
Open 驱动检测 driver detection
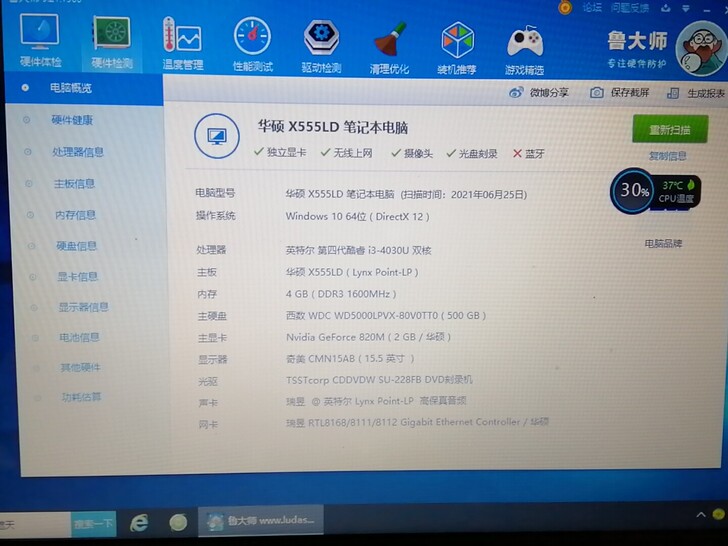click(321, 46)
